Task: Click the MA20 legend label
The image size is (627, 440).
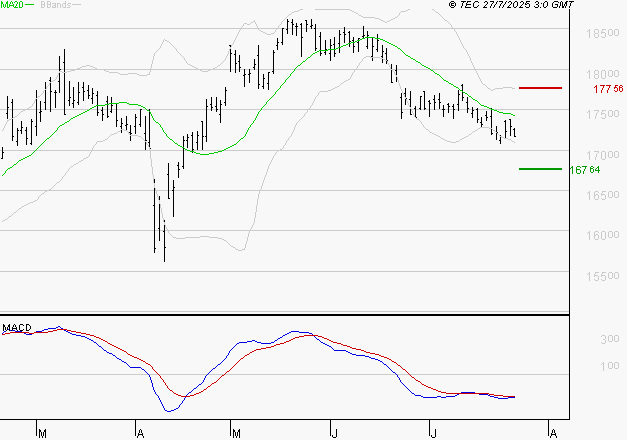Action: pos(12,6)
